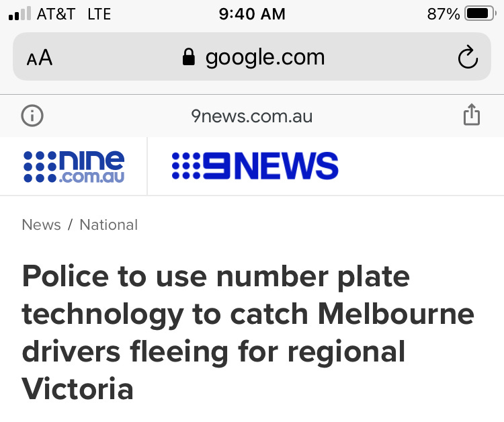Open the National breadcrumb link

coord(109,224)
